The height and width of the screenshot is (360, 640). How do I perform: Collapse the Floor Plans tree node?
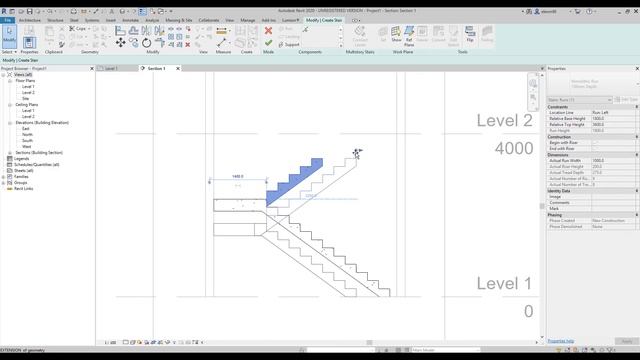(x=10, y=81)
